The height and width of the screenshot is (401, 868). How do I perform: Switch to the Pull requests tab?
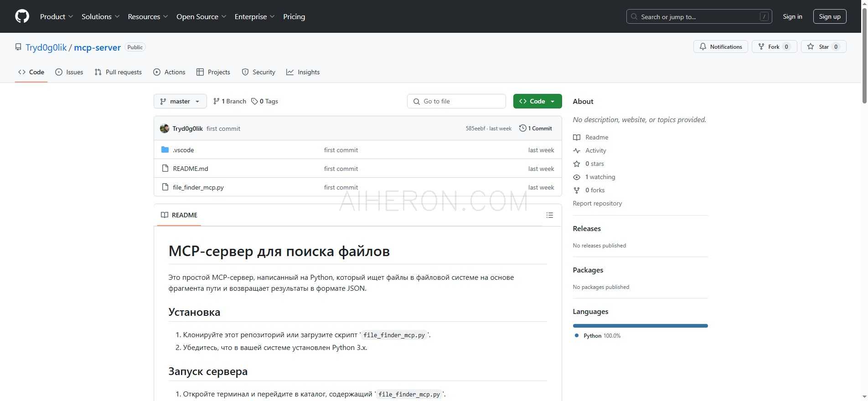coord(118,72)
